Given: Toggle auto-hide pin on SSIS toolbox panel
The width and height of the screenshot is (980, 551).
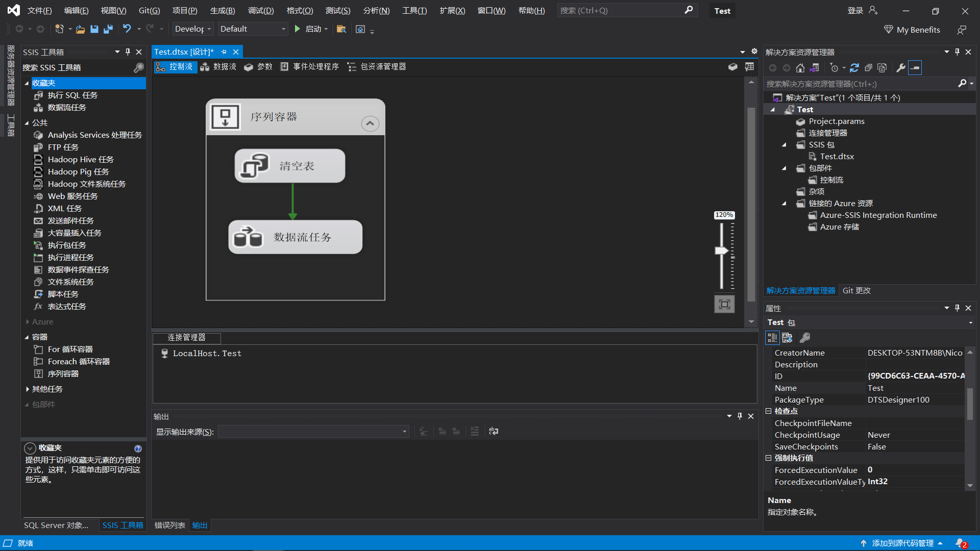Looking at the screenshot, I should click(x=128, y=52).
